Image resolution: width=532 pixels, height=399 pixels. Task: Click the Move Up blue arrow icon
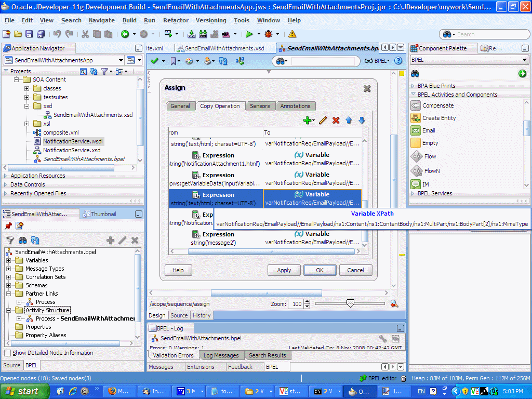(x=349, y=120)
